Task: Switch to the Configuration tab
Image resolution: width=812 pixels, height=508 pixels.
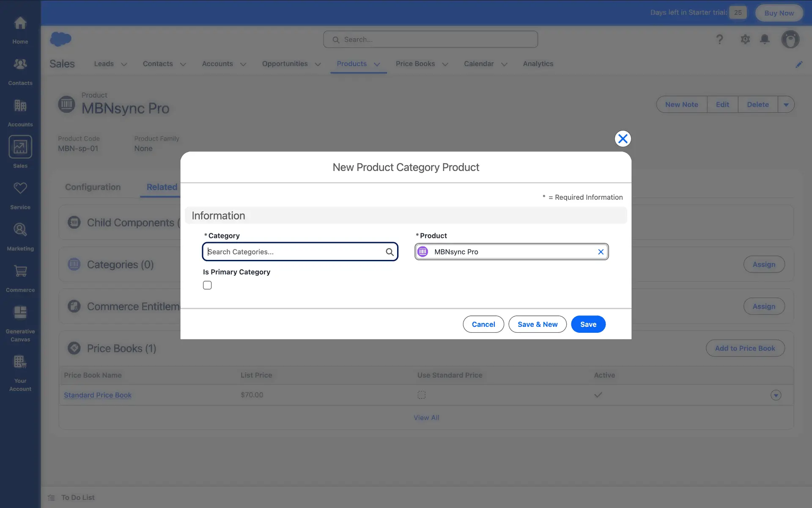Action: tap(93, 187)
